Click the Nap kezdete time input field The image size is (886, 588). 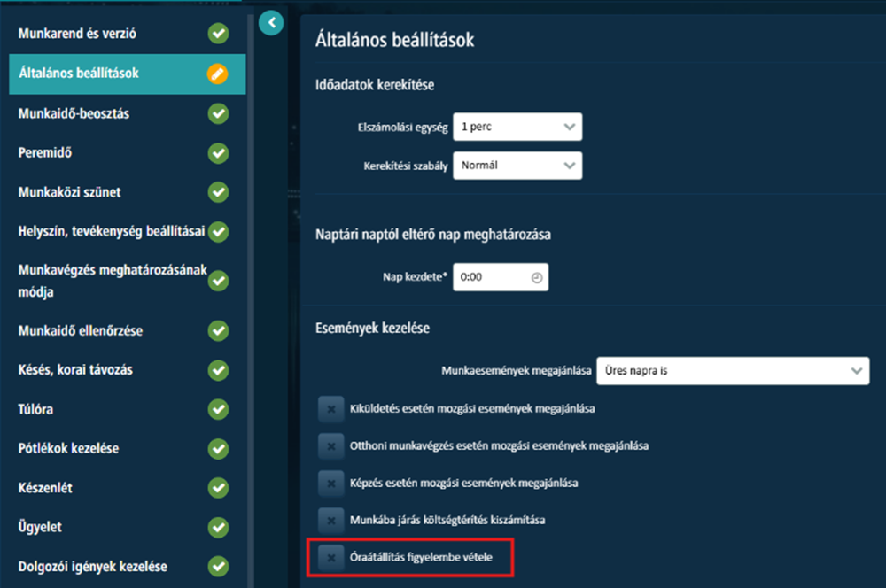click(x=501, y=277)
